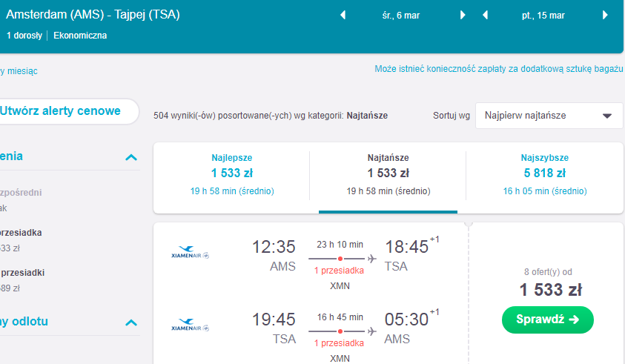
Task: Open the 'Najpierw najtańsze' sort dropdown
Action: click(x=549, y=116)
